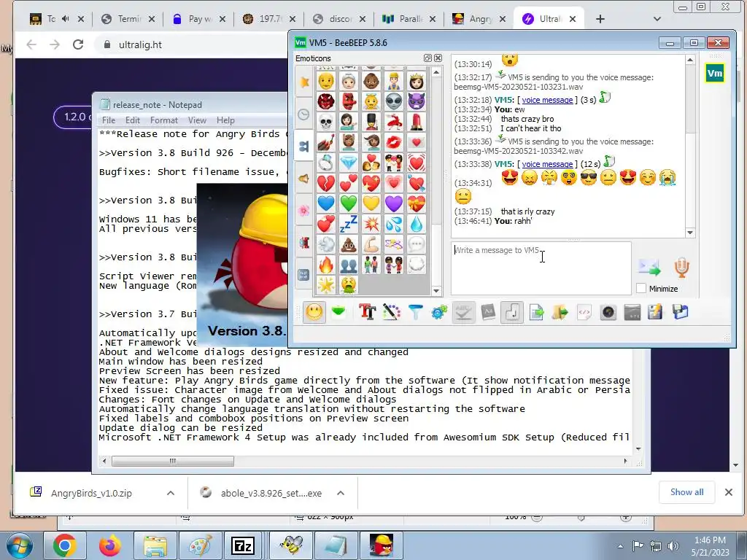Select the symbols emoticon tab

[304, 275]
